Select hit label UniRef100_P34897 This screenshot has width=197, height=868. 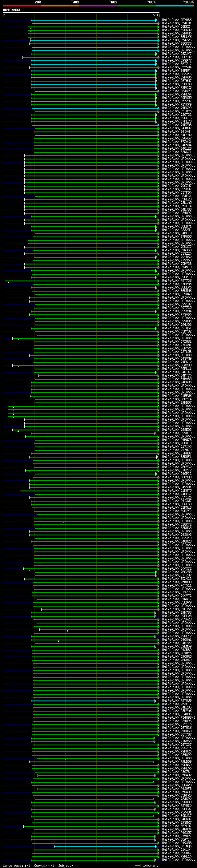(176, 213)
